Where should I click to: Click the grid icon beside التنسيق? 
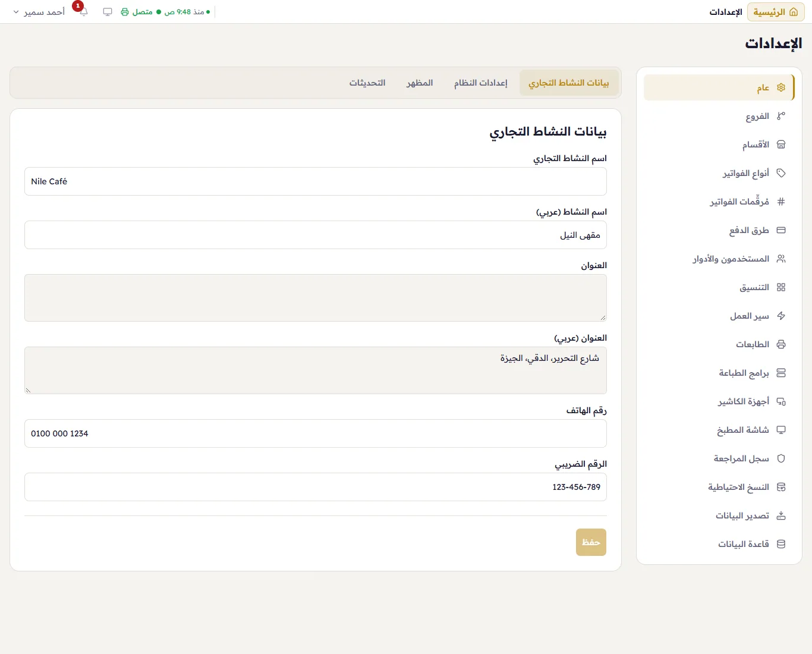pos(781,287)
